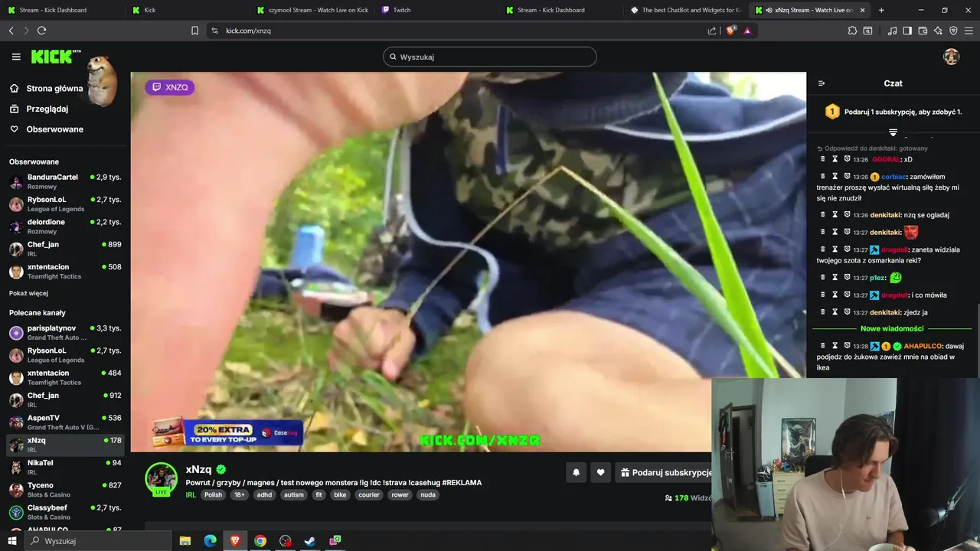980x551 pixels.
Task: Open Brave Shields lion icon
Action: [730, 31]
